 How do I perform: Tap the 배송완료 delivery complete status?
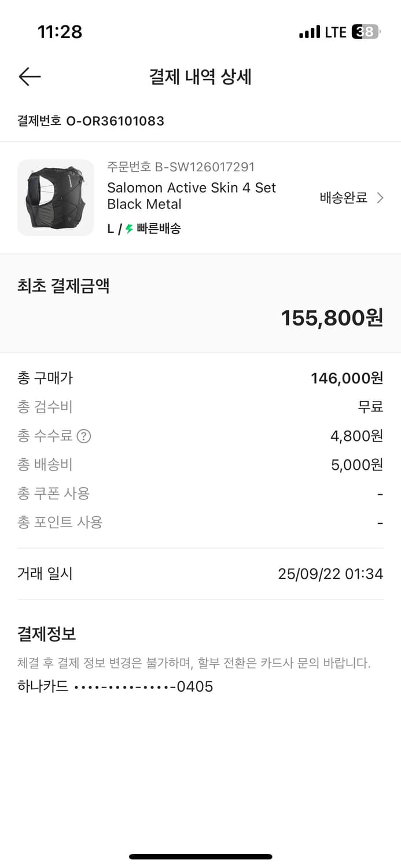[343, 198]
